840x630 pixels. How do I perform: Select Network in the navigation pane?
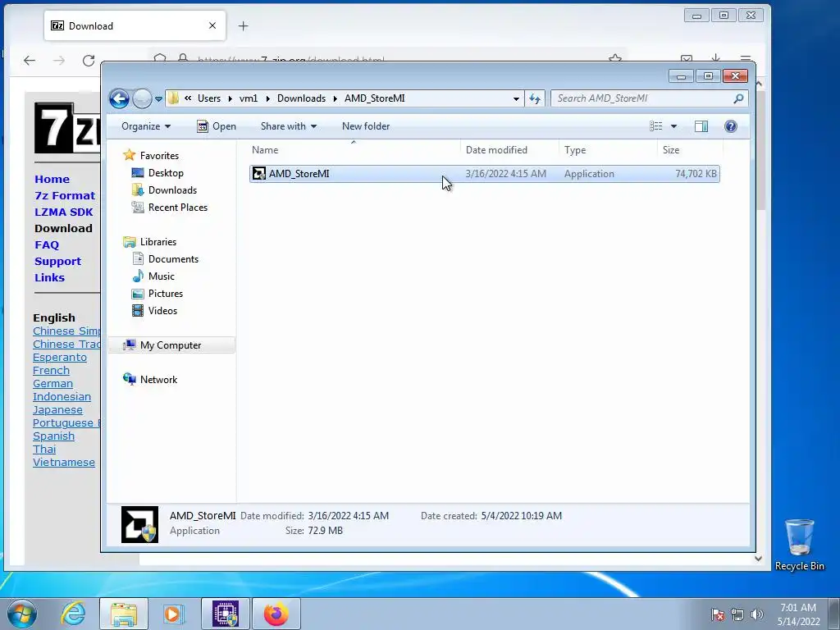click(x=158, y=380)
